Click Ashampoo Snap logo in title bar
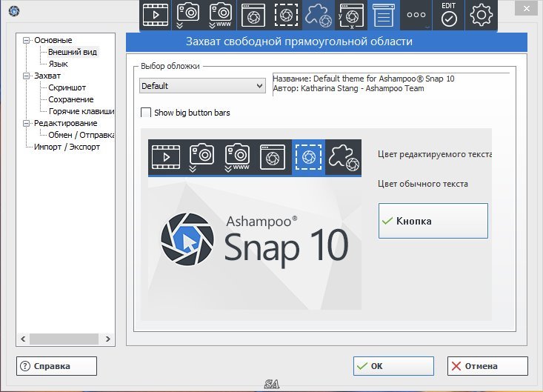 coord(14,11)
